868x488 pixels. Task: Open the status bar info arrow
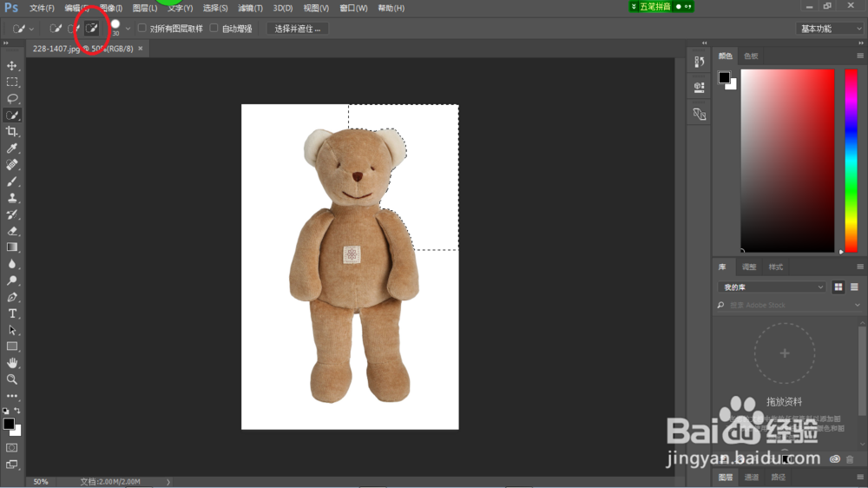pos(168,482)
